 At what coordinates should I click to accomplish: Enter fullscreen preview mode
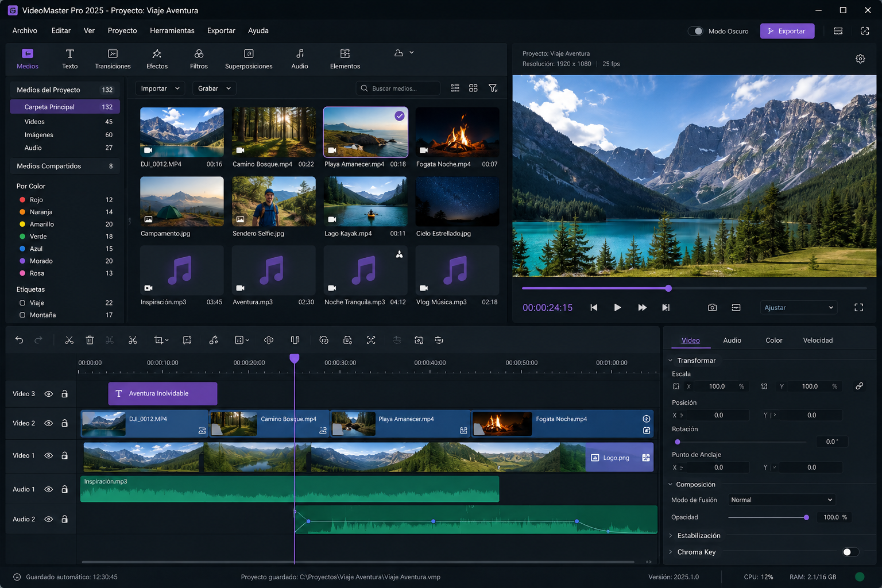(859, 308)
